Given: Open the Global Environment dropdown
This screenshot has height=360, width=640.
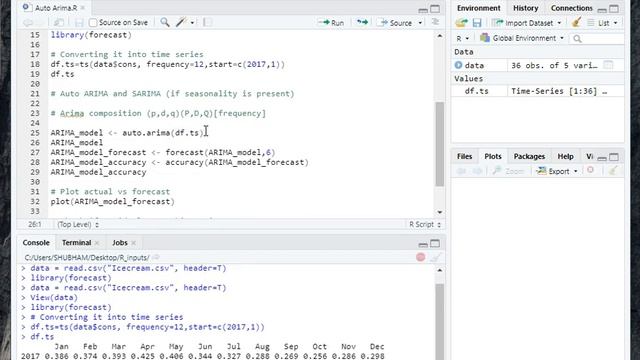Looking at the screenshot, I should pyautogui.click(x=522, y=38).
